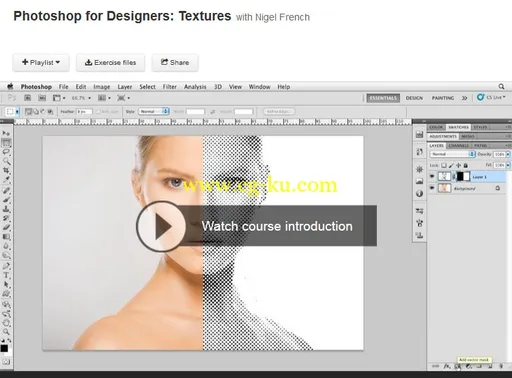Toggle lock all padlock icon

click(x=466, y=165)
